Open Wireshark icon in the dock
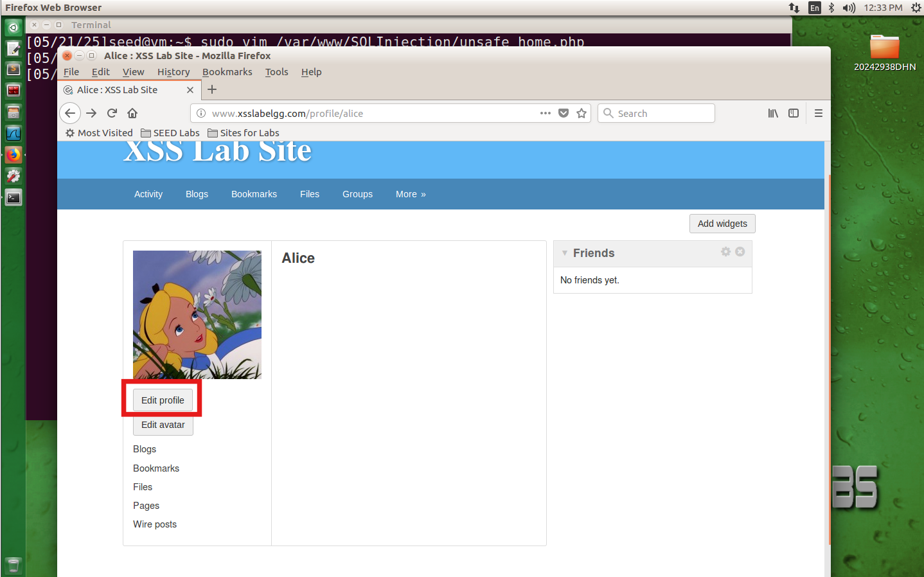The height and width of the screenshot is (577, 924). click(13, 134)
